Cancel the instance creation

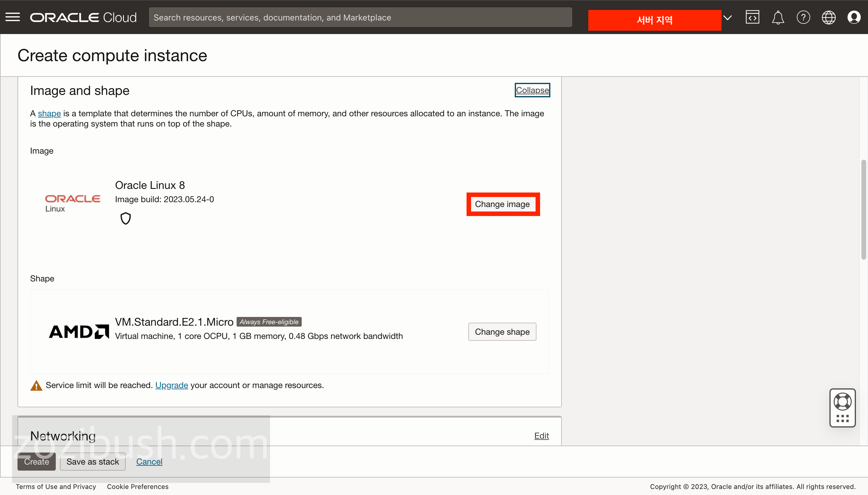(149, 461)
